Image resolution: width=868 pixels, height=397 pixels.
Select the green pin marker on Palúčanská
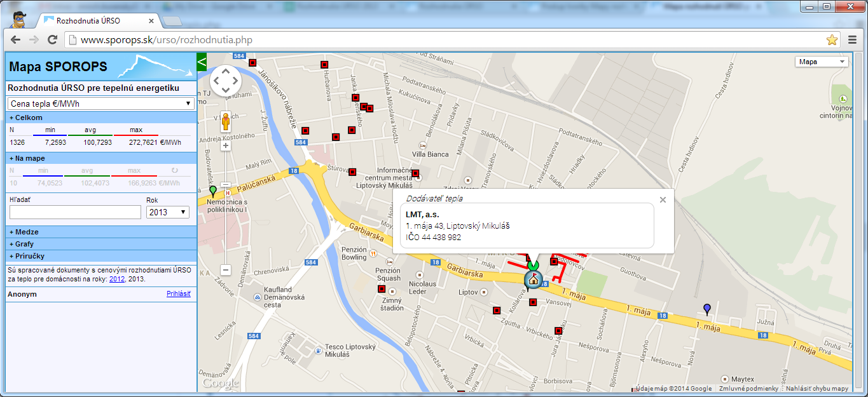pos(212,191)
